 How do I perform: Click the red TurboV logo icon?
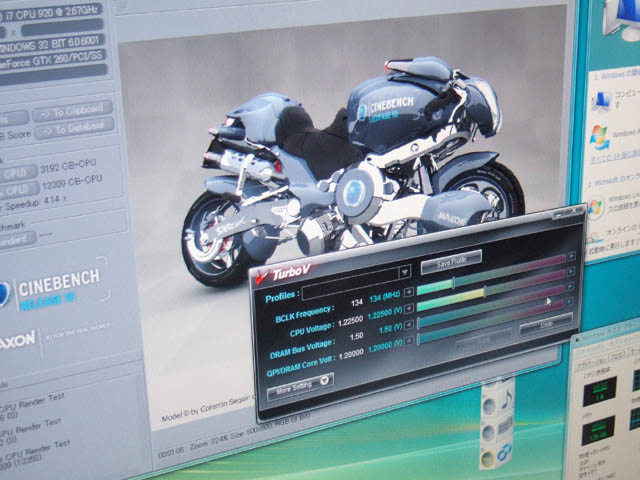[261, 278]
